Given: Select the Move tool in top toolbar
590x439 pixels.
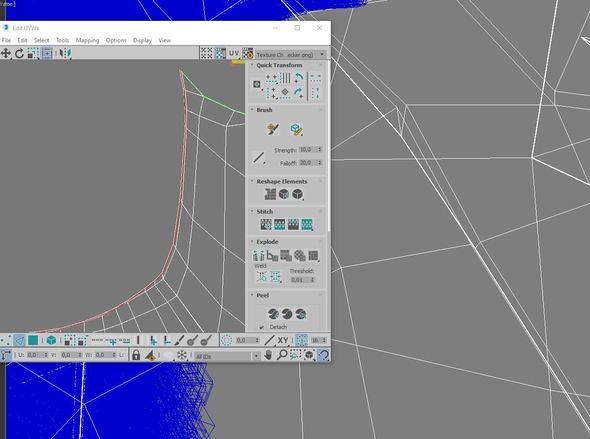Looking at the screenshot, I should pyautogui.click(x=6, y=53).
